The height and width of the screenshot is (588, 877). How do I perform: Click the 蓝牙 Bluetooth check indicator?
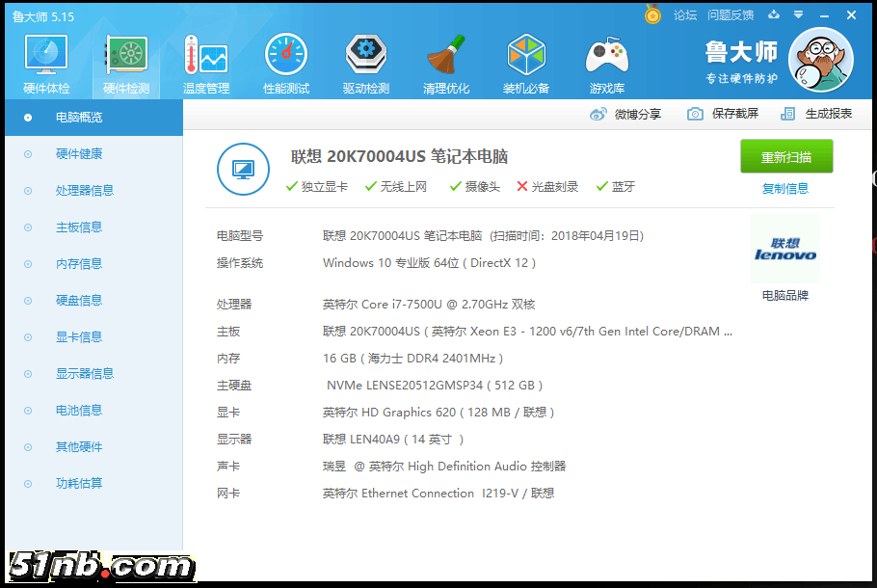(x=611, y=186)
